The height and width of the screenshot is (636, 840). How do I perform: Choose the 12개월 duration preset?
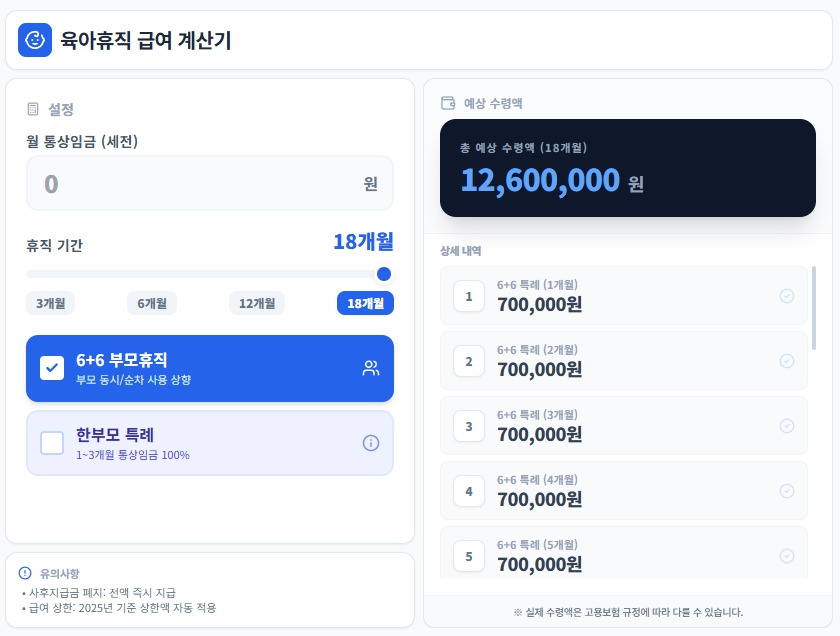click(257, 303)
